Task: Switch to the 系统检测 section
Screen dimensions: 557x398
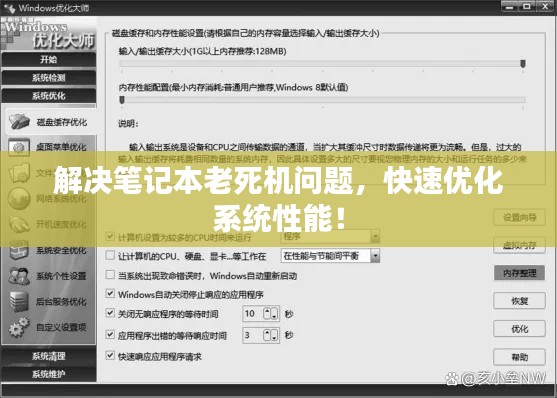Action: tap(49, 77)
